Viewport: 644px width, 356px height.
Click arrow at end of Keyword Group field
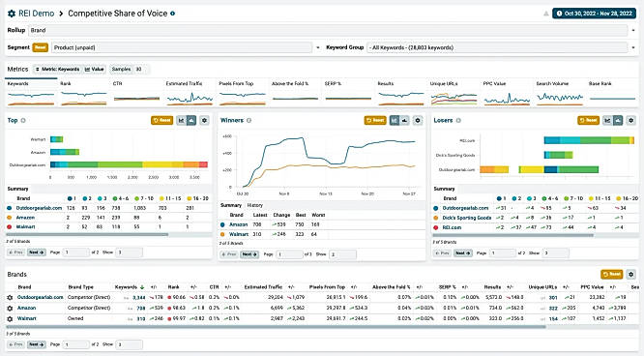[x=633, y=47]
